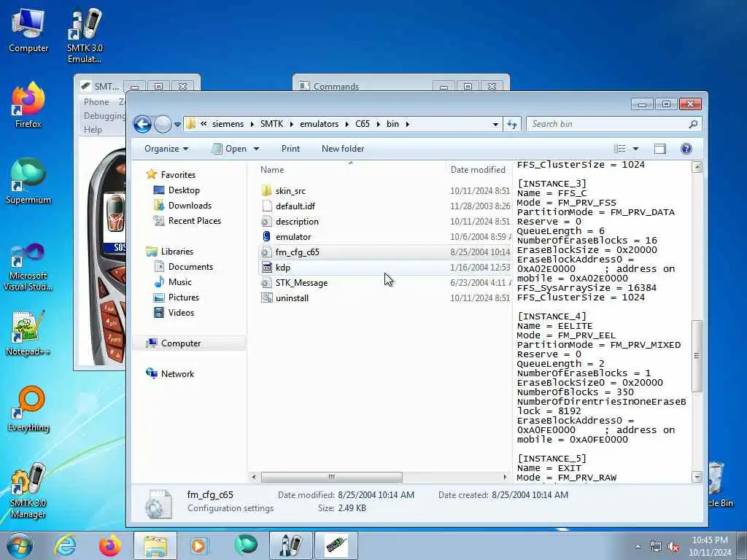Expand the Open button dropdown arrow

tap(256, 149)
